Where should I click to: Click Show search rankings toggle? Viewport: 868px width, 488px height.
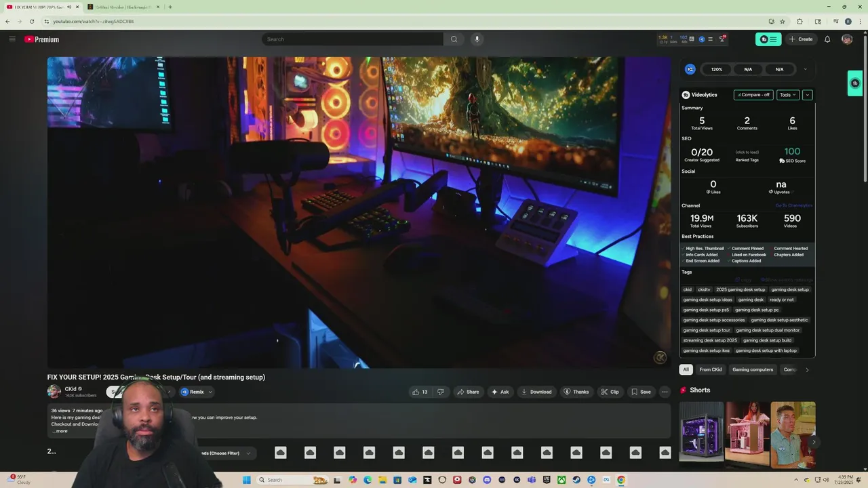786,280
